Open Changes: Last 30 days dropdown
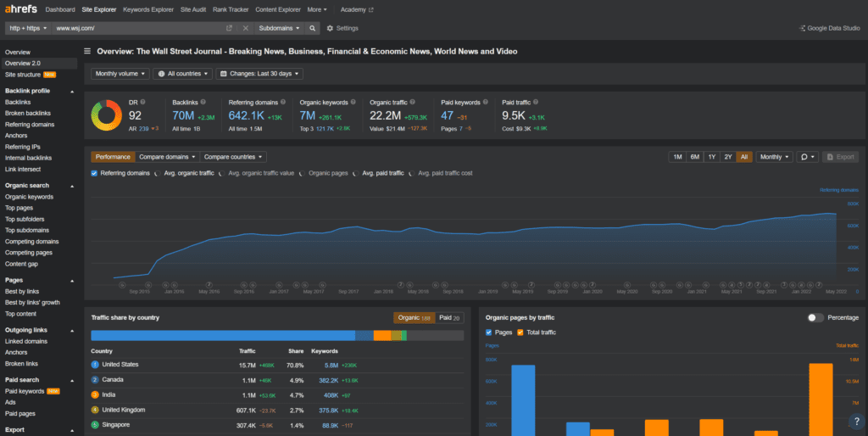 (259, 74)
